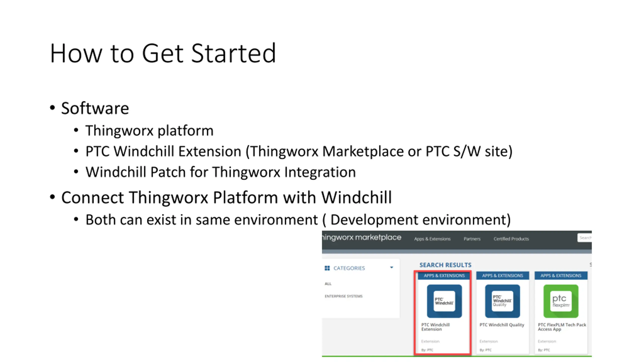Open the PTC Windchill Extension title link

click(435, 327)
